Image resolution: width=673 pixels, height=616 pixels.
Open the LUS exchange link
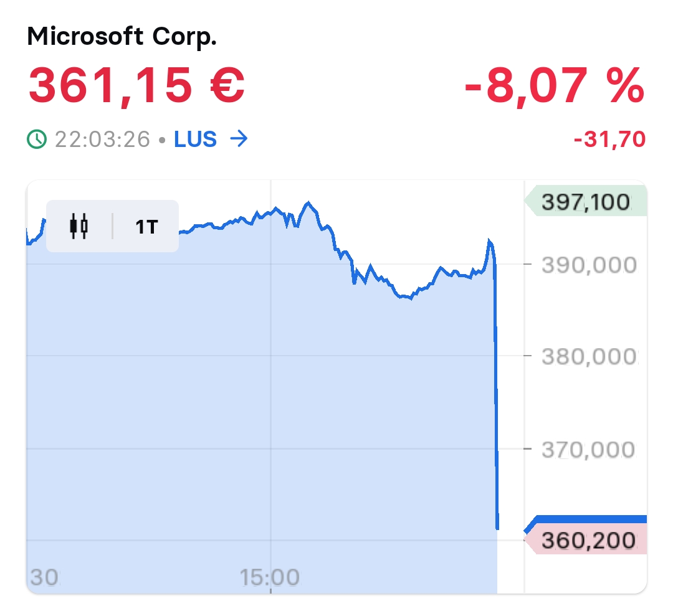[x=195, y=139]
